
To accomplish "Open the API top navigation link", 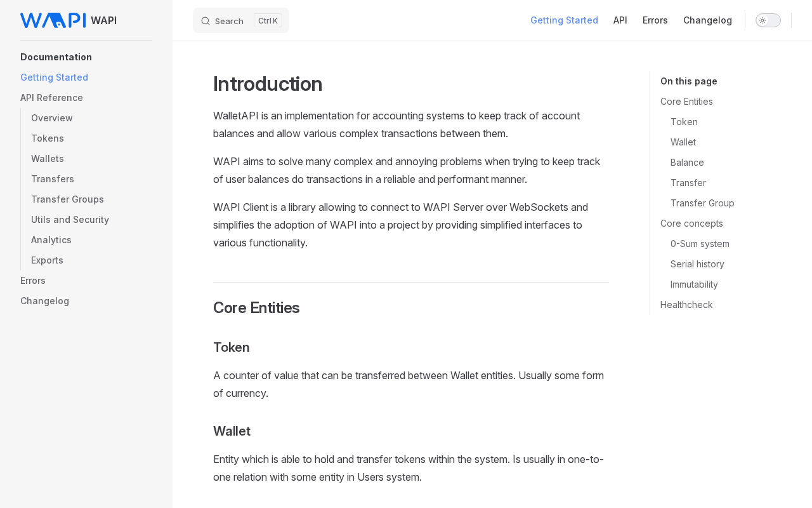I will pyautogui.click(x=620, y=20).
